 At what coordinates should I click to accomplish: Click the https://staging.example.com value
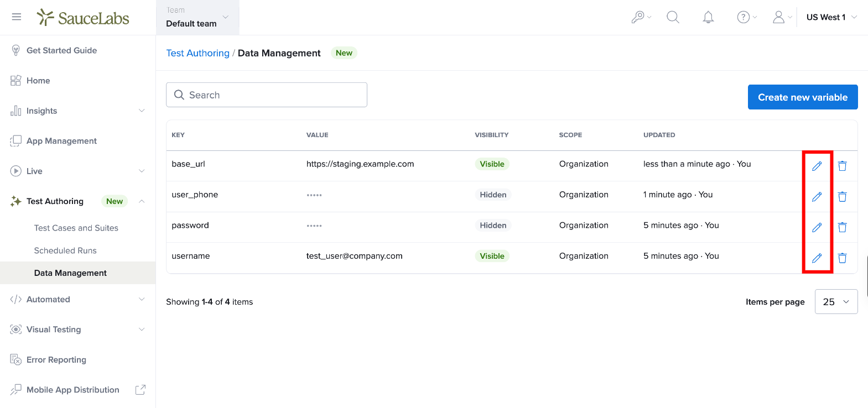tap(360, 164)
